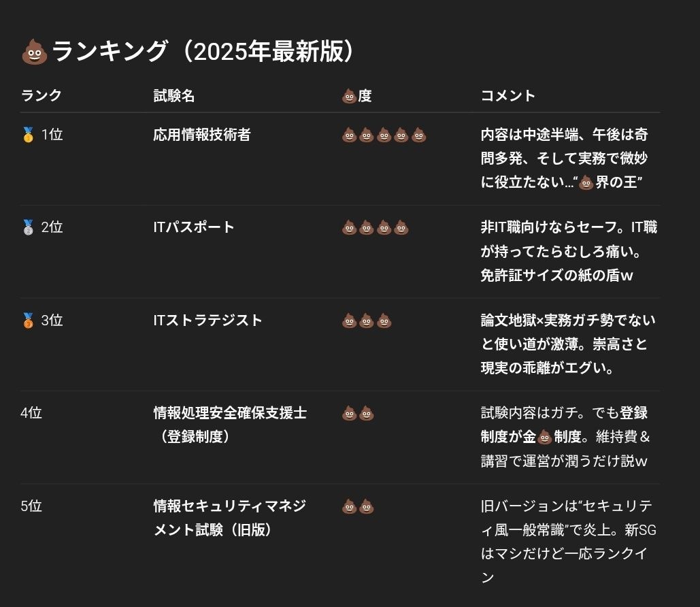Select the ITパスポート exam name
The image size is (700, 607).
pyautogui.click(x=194, y=227)
